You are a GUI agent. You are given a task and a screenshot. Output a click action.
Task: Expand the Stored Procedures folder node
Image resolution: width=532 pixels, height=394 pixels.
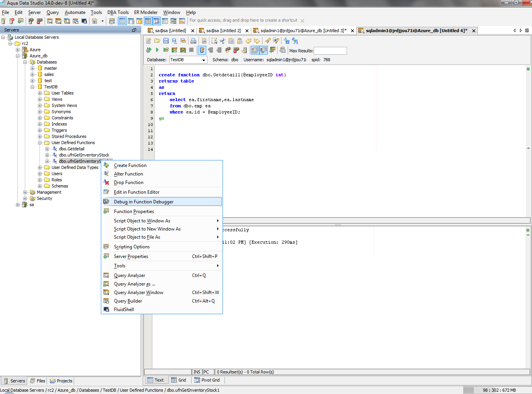40,136
